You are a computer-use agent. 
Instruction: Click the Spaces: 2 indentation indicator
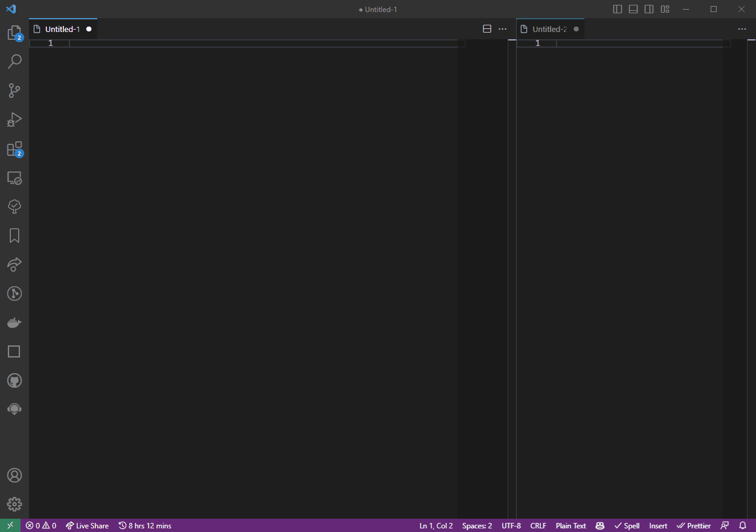point(477,525)
